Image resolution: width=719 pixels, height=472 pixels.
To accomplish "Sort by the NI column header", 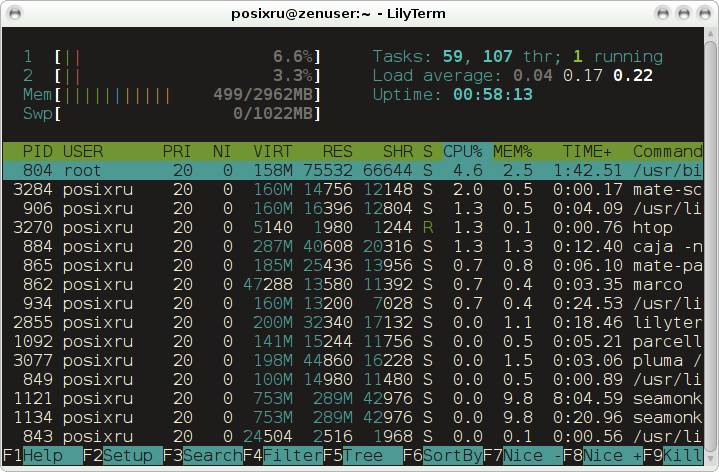I will pyautogui.click(x=222, y=151).
